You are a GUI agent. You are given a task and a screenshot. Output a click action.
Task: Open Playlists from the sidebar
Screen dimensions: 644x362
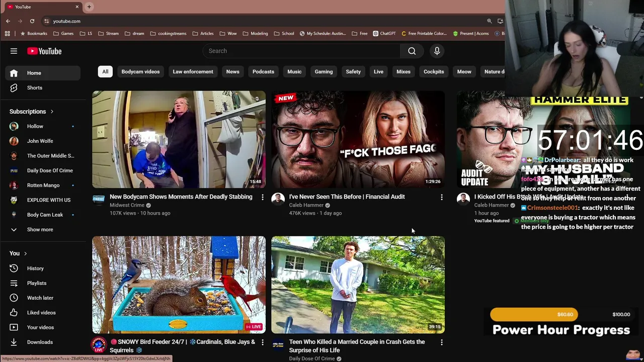43,283
